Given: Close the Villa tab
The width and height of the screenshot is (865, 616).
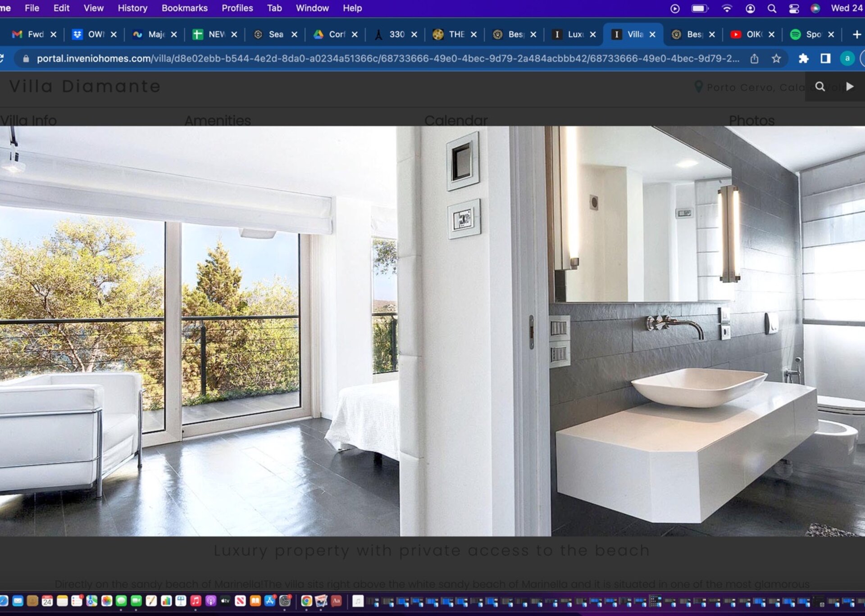Looking at the screenshot, I should 652,34.
